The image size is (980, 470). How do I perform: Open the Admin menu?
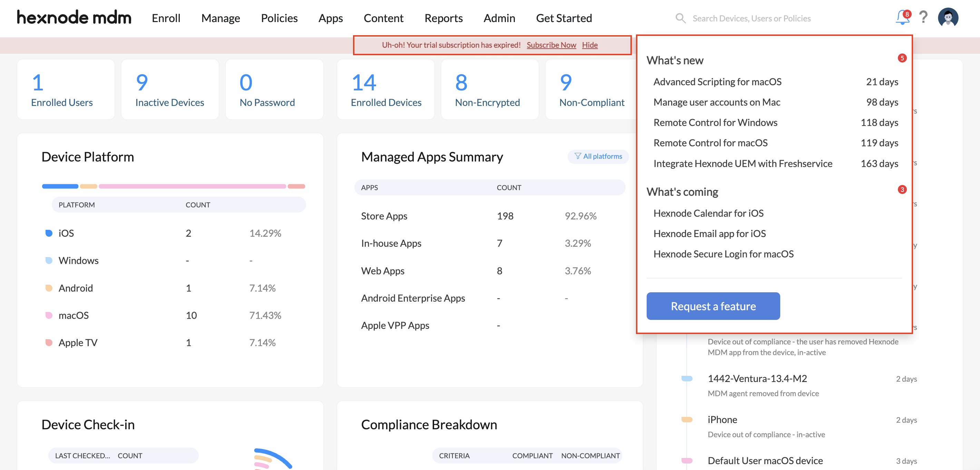point(499,18)
